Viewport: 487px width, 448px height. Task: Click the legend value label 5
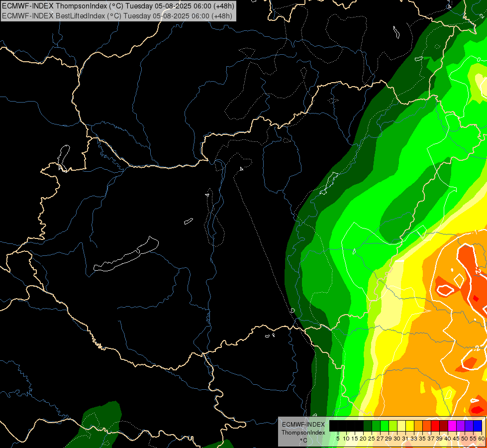[x=338, y=439]
